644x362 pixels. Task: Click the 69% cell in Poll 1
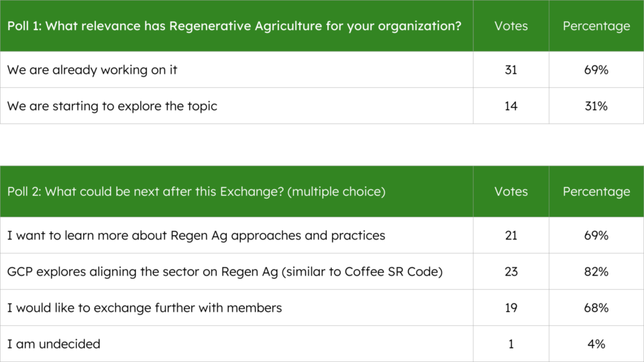596,70
